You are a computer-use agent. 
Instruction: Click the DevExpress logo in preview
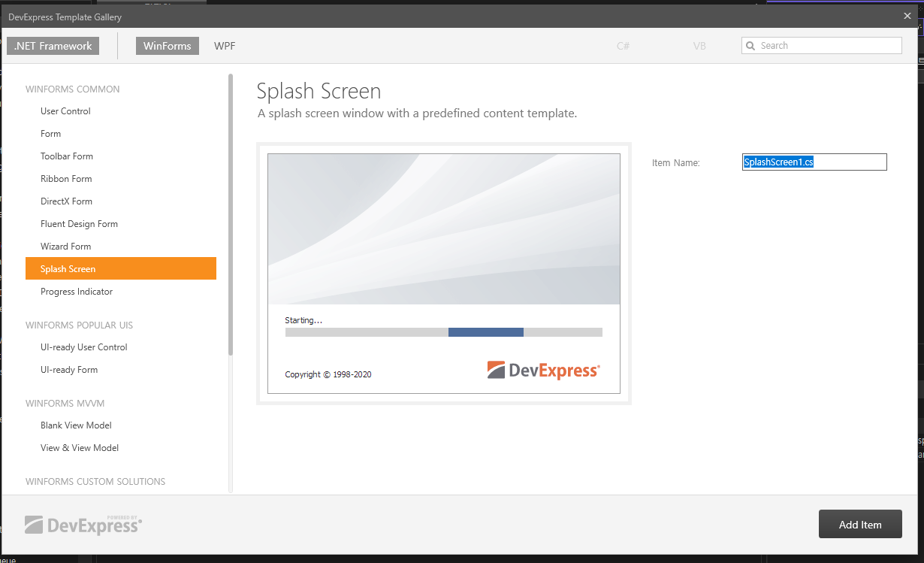544,370
